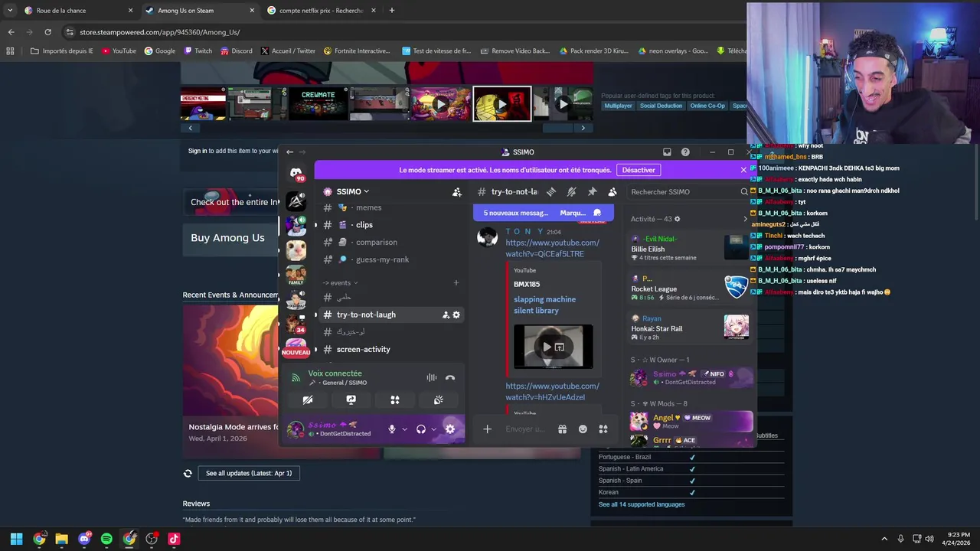Toggle noise suppression waveform icon
Image resolution: width=980 pixels, height=551 pixels.
pos(432,377)
